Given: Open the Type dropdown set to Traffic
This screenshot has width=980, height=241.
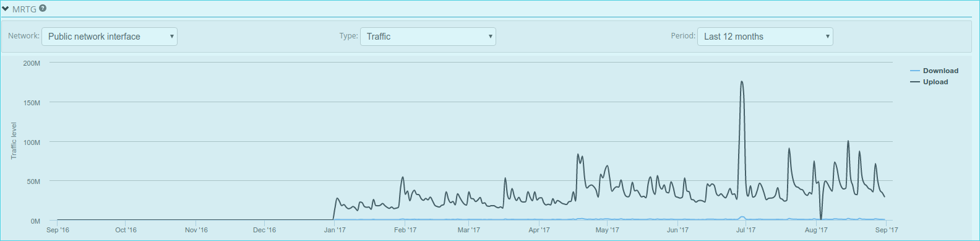Looking at the screenshot, I should pos(428,37).
